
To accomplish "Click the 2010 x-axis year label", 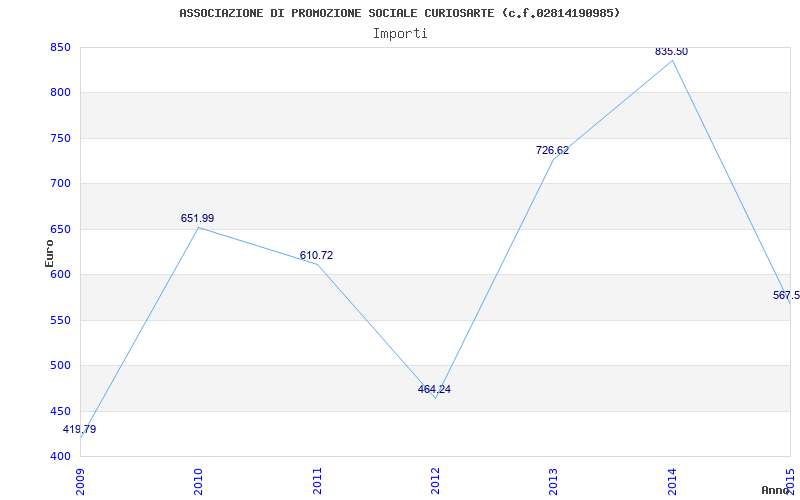I will pos(198,481).
